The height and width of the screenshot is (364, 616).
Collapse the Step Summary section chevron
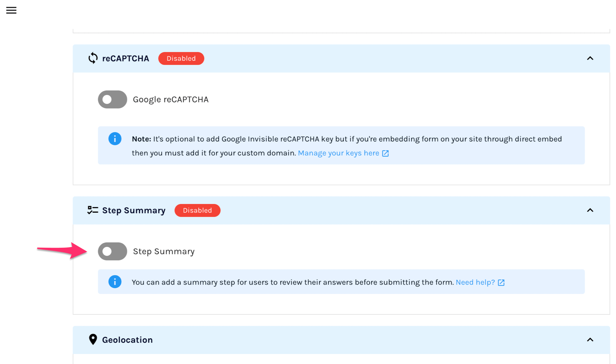(590, 210)
